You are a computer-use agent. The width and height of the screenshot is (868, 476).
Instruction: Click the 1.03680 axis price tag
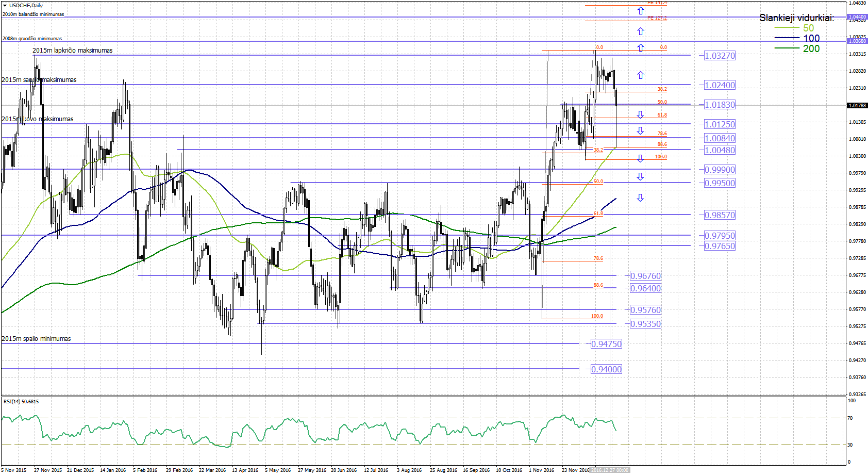click(x=858, y=41)
